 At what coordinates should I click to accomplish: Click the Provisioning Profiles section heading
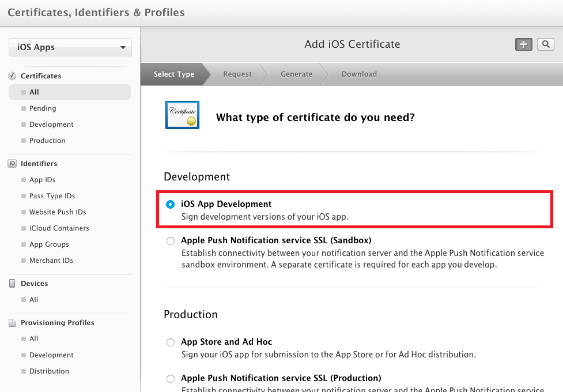pos(58,323)
